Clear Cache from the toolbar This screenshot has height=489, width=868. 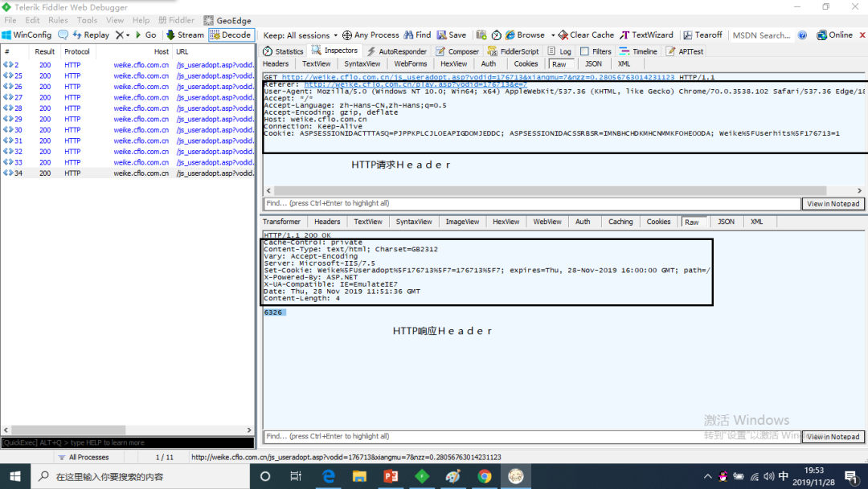click(x=586, y=35)
